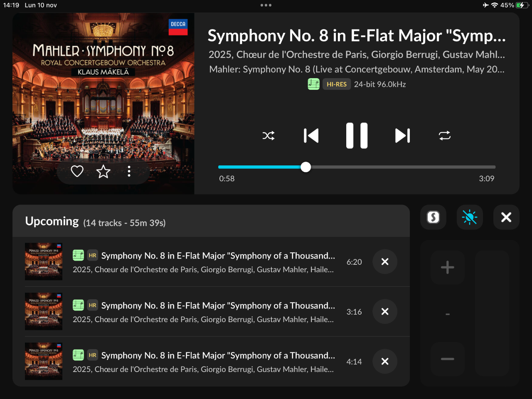Like the album with the heart icon

[x=77, y=171]
